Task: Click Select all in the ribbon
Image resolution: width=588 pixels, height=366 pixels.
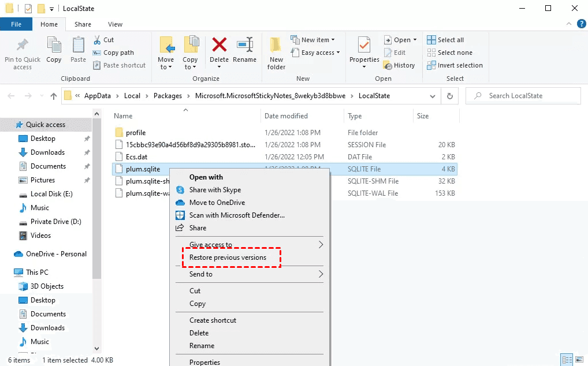Action: [450, 39]
